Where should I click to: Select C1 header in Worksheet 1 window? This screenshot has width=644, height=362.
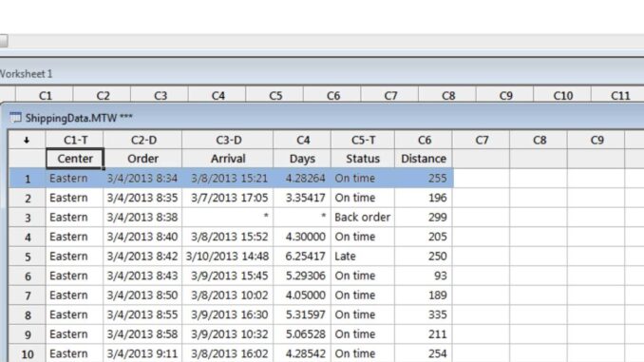[45, 95]
